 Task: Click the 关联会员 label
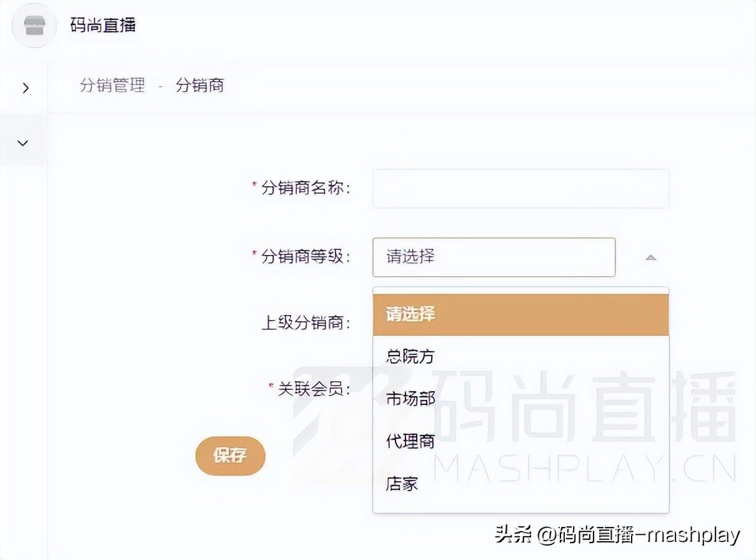(x=314, y=389)
